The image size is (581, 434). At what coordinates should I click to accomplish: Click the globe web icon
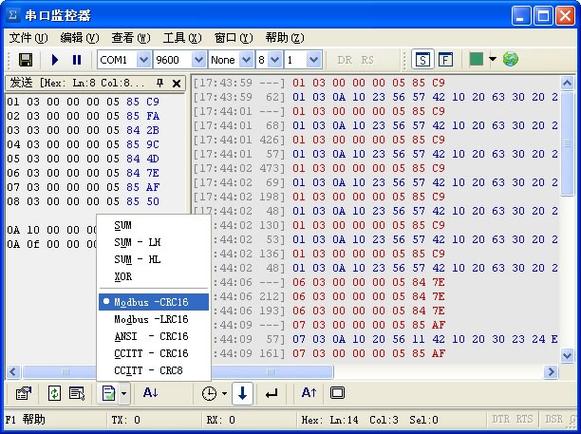(511, 59)
